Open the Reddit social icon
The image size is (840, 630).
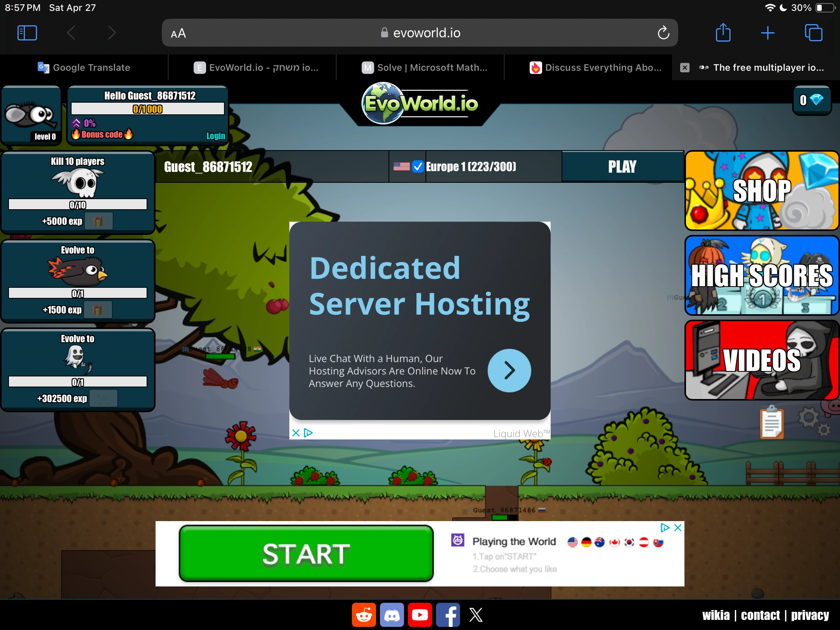coord(364,615)
